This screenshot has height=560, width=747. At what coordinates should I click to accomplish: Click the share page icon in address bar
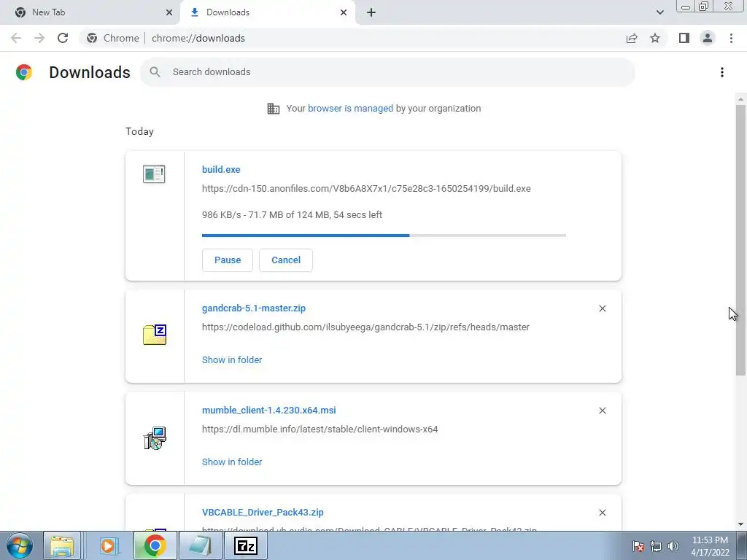pyautogui.click(x=632, y=38)
